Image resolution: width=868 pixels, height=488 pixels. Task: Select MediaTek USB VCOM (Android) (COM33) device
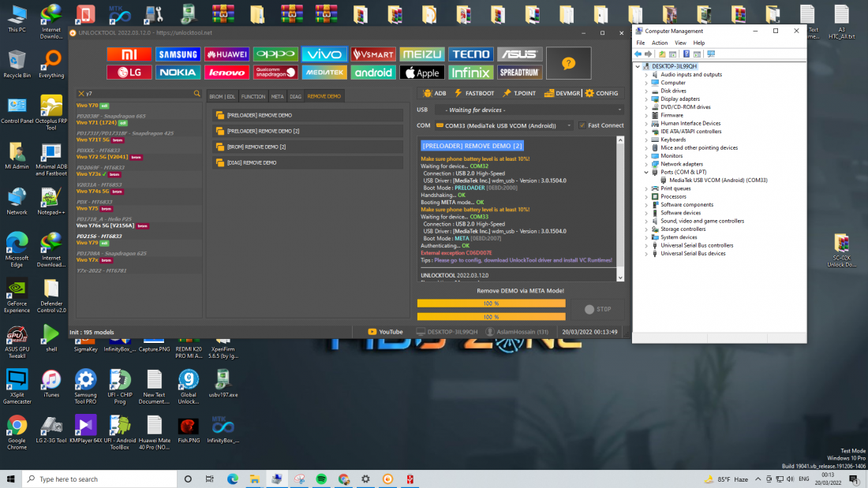click(718, 181)
